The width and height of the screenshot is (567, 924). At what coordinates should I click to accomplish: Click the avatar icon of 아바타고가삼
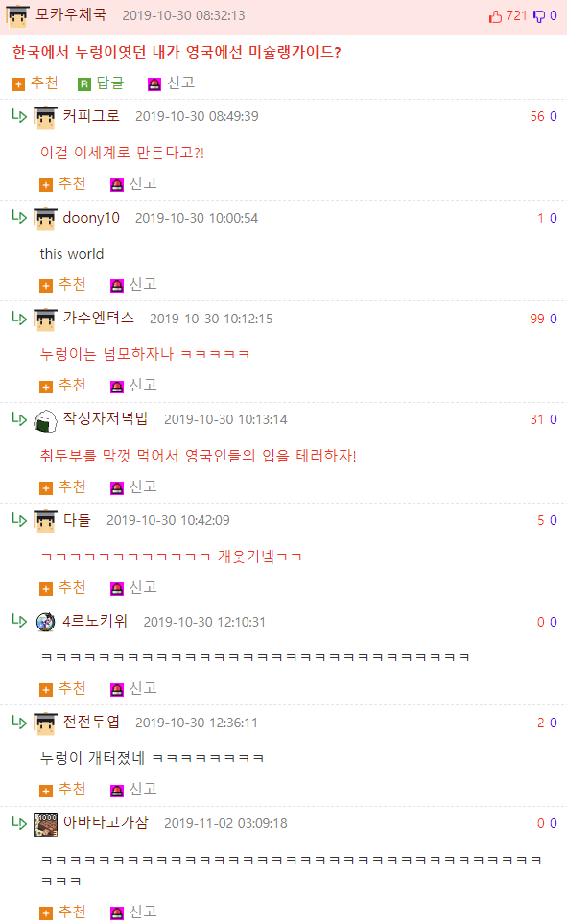click(x=45, y=824)
